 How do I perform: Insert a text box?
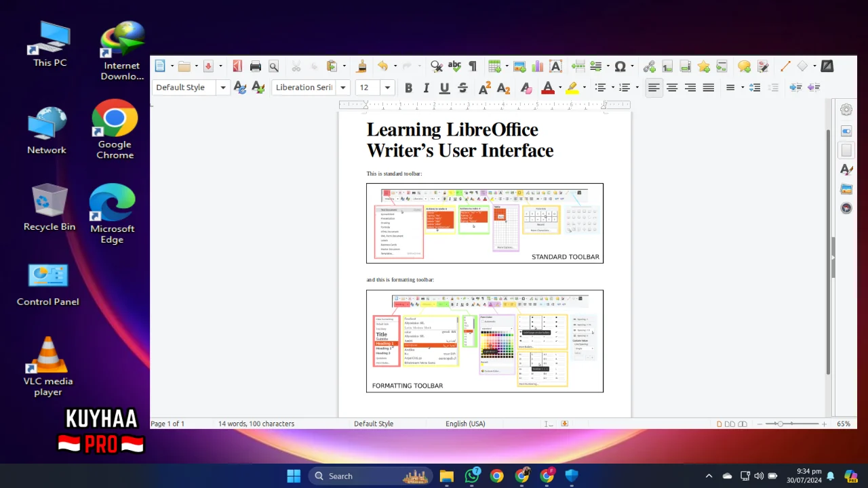(556, 66)
